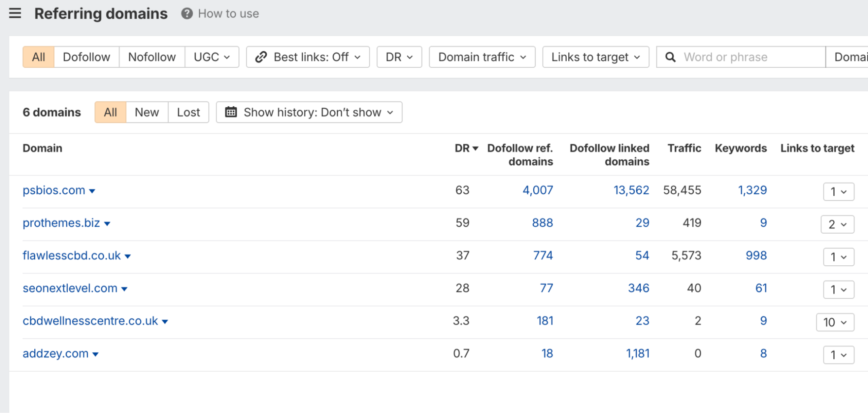This screenshot has width=868, height=413.
Task: Click the search magnifier icon
Action: click(670, 57)
